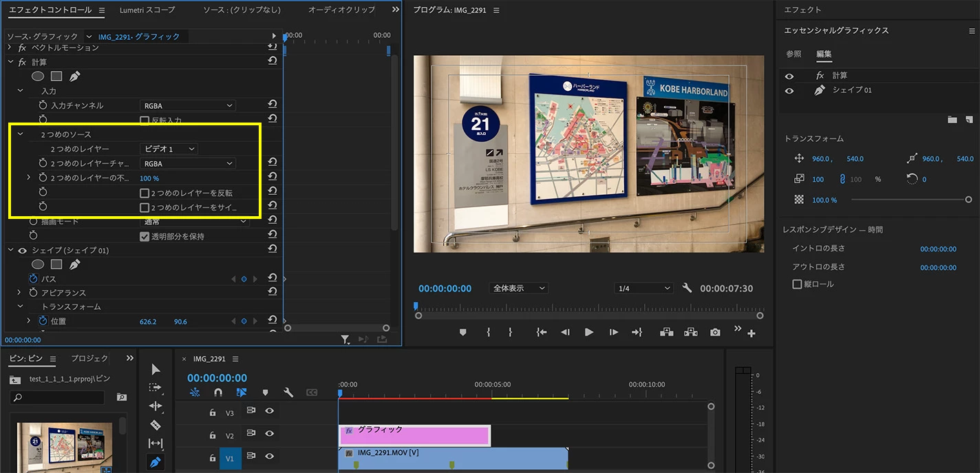Screen dimensions: 980x473
Task: Toggle stopwatch animation for パス
Action: click(33, 279)
